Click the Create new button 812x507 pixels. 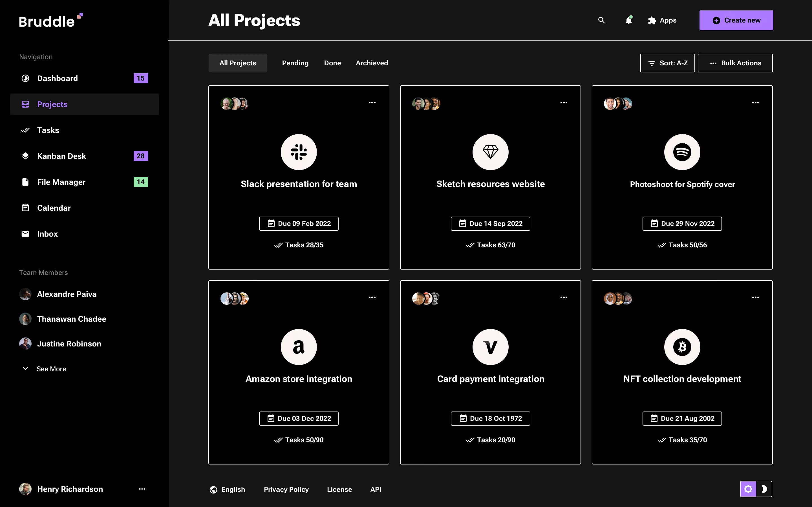click(x=736, y=20)
